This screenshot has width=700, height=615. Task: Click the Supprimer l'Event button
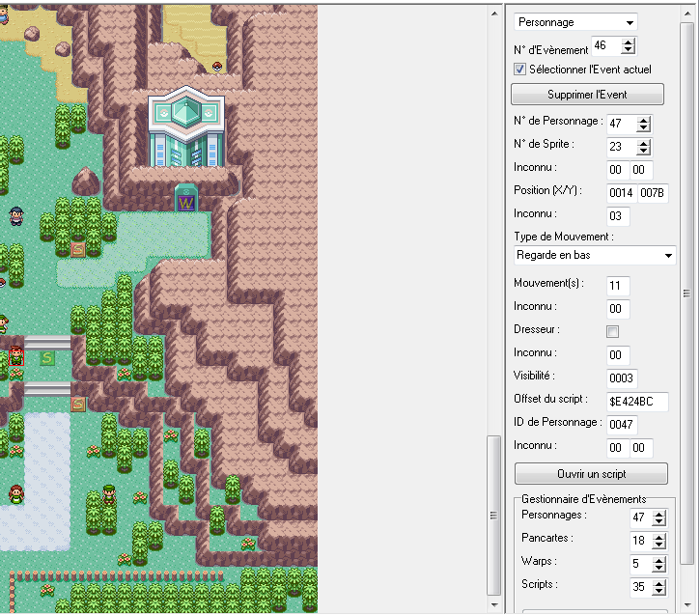click(x=587, y=95)
